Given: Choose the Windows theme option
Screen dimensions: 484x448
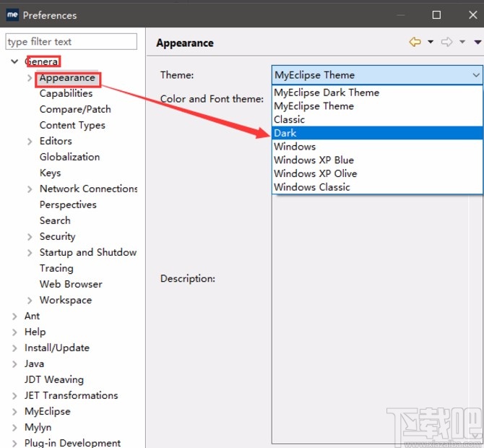Looking at the screenshot, I should pyautogui.click(x=377, y=147).
